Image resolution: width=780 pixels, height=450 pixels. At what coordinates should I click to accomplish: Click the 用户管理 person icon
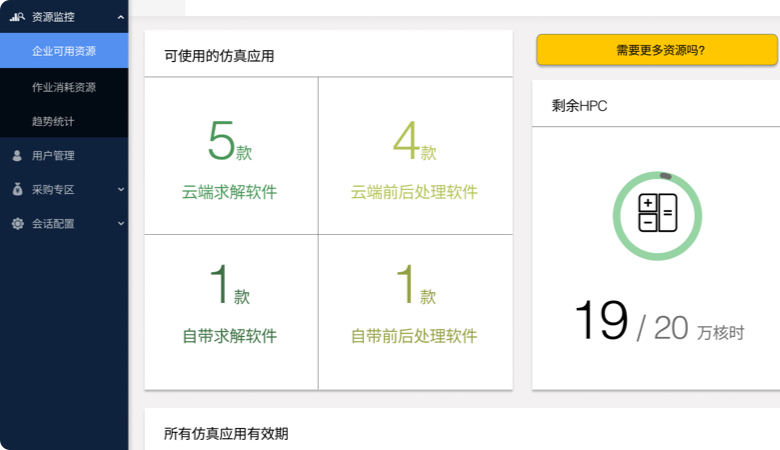pos(17,156)
